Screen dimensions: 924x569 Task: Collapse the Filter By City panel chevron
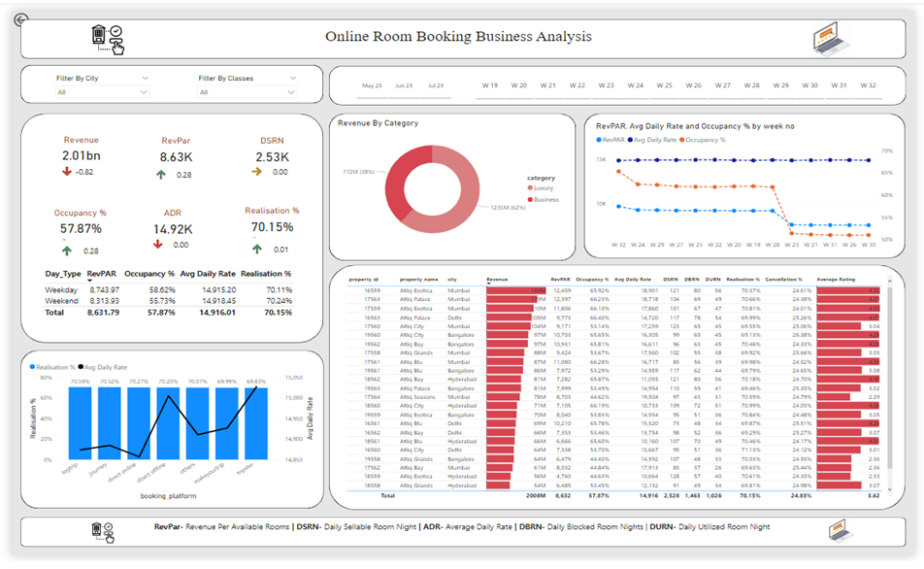click(x=146, y=77)
